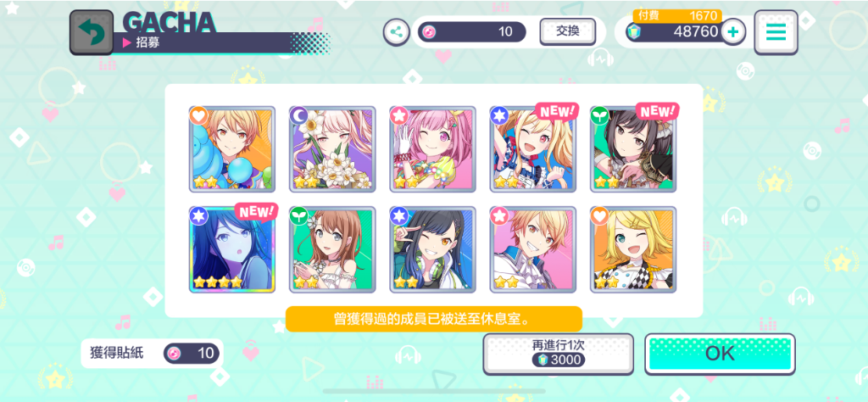Screen dimensions: 868x402
Task: Click the green back arrow icon
Action: pyautogui.click(x=92, y=32)
